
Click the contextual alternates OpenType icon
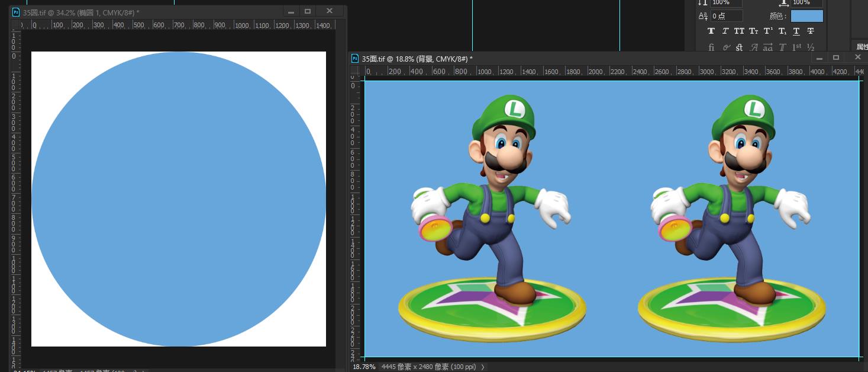pyautogui.click(x=726, y=47)
